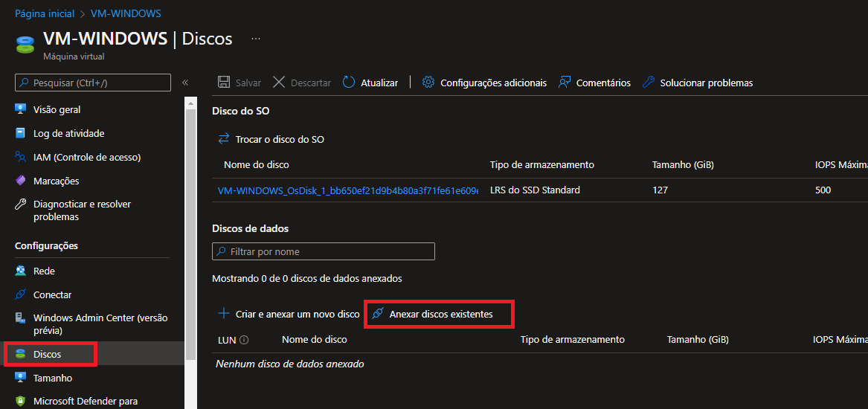The height and width of the screenshot is (409, 868).
Task: Click LUN column header text
Action: [227, 339]
